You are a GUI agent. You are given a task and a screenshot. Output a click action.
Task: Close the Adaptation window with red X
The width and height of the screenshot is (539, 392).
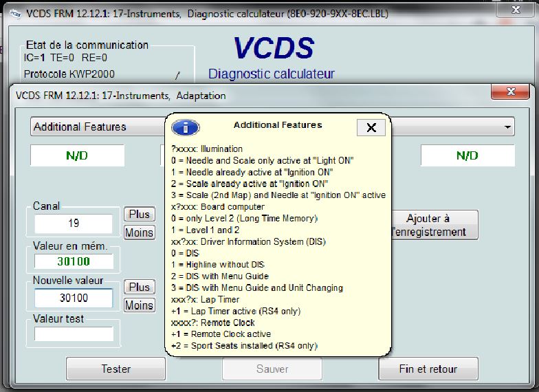[510, 91]
